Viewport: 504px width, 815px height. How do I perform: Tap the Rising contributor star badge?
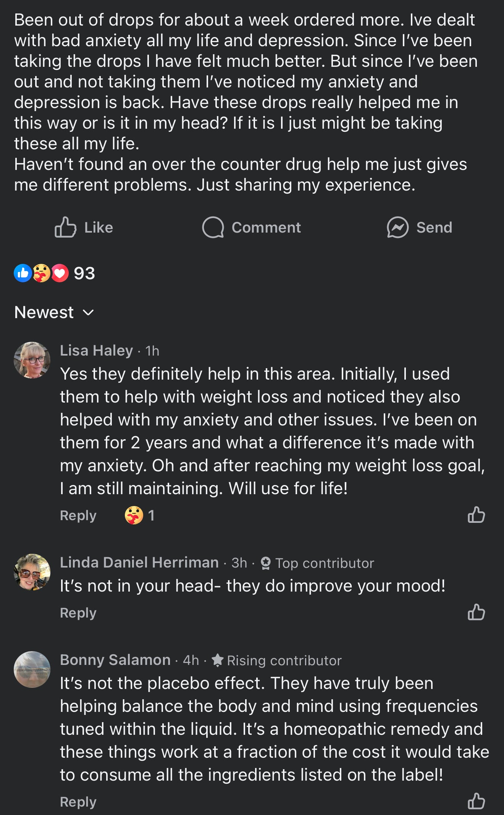coord(217,660)
